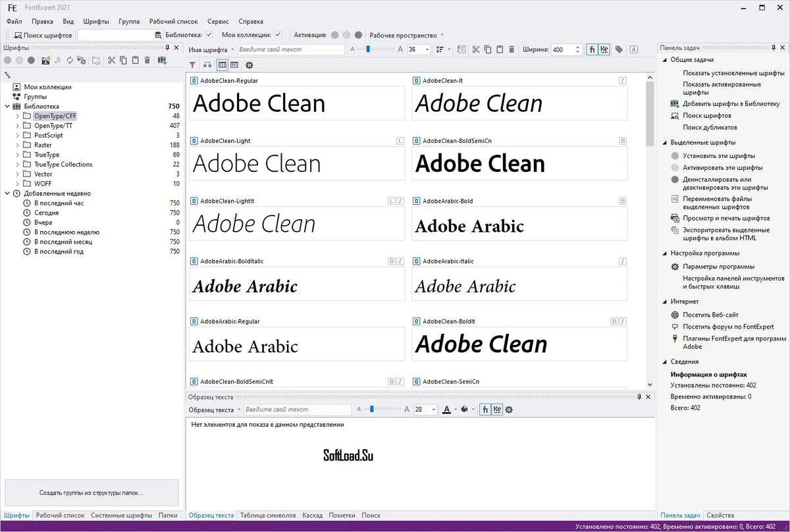Switch to the Свойства tab
This screenshot has width=790, height=532.
tap(720, 516)
